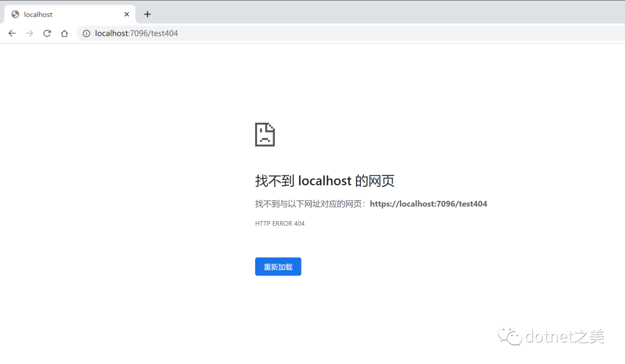This screenshot has width=625, height=364.
Task: Click the browser back arrow
Action: point(12,34)
